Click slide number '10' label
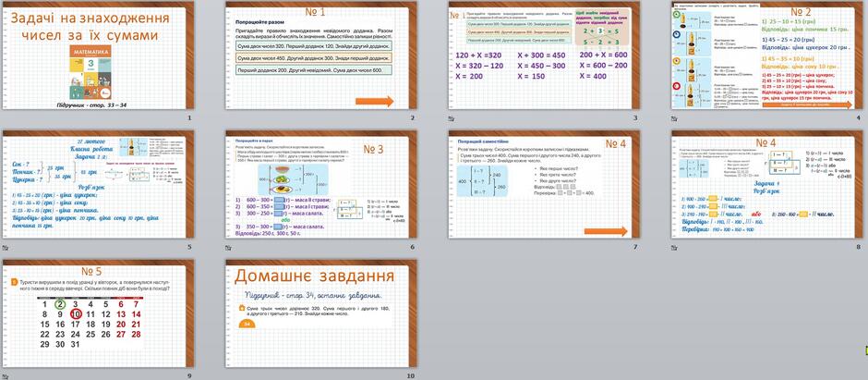Screen dimensions: 868x380 (x=411, y=376)
